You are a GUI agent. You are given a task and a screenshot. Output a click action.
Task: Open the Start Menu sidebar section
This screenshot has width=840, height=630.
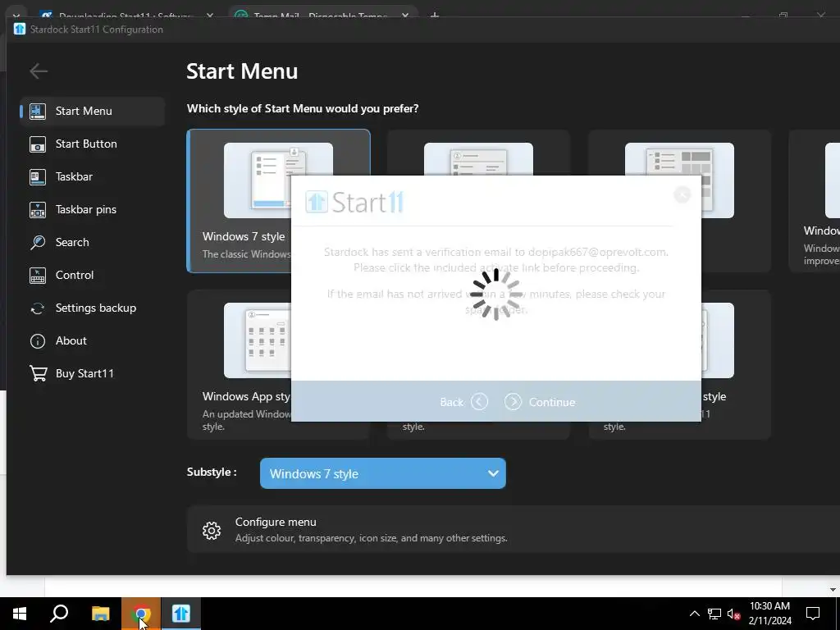(92, 111)
